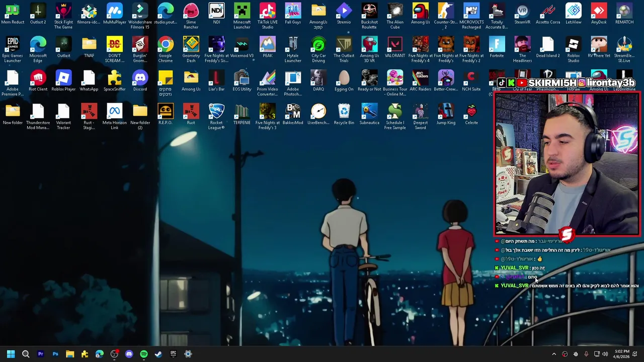
Task: Select the Egging On desktop icon
Action: click(344, 81)
